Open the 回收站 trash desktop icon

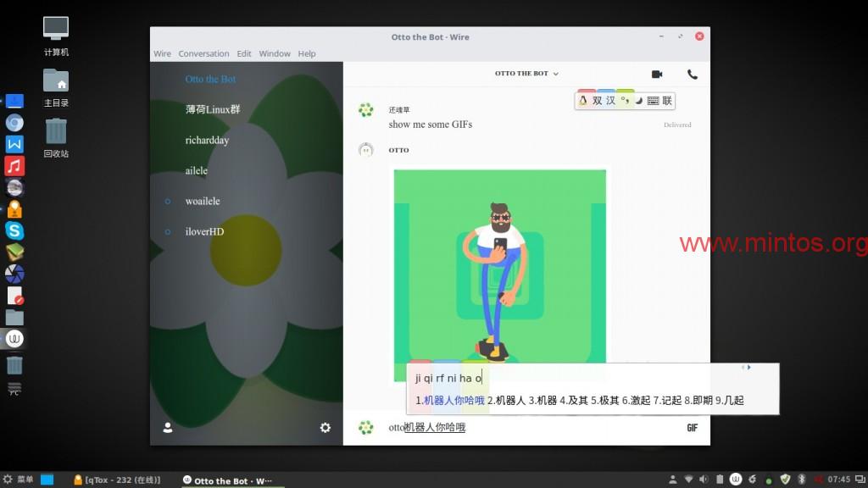56,138
